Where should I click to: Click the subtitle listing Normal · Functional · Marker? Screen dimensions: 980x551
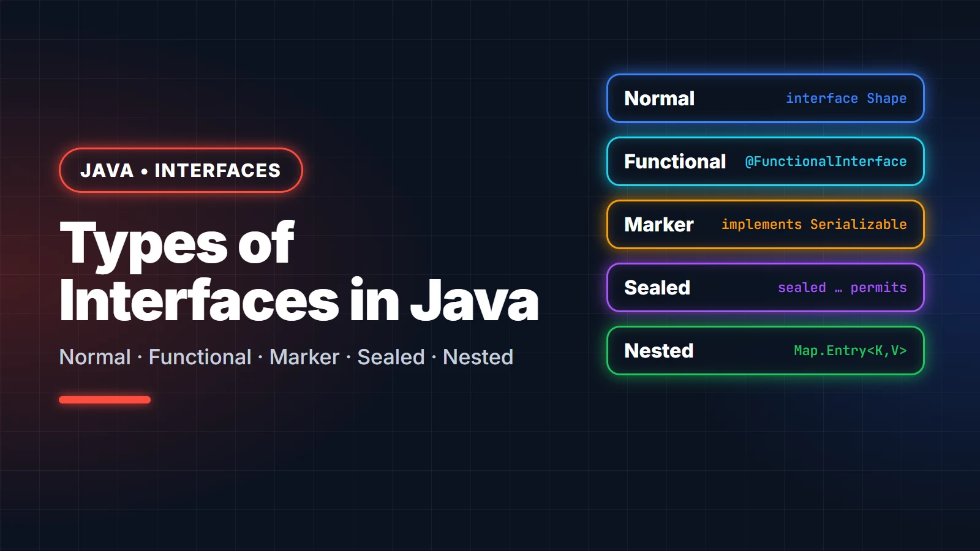[x=286, y=357]
